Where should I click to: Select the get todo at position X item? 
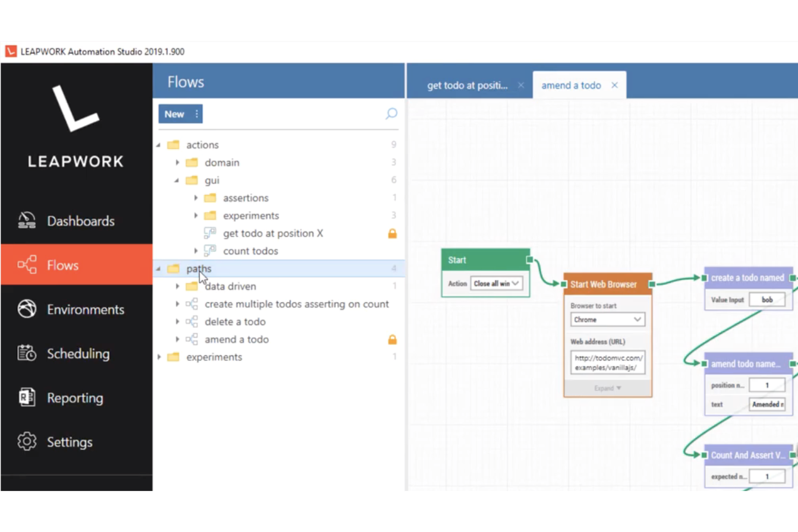pyautogui.click(x=273, y=233)
